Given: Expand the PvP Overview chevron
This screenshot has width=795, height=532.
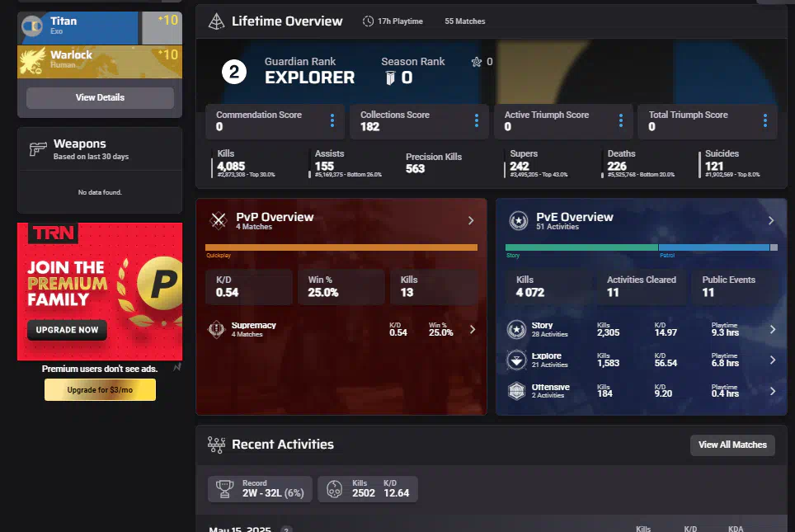Looking at the screenshot, I should tap(471, 220).
